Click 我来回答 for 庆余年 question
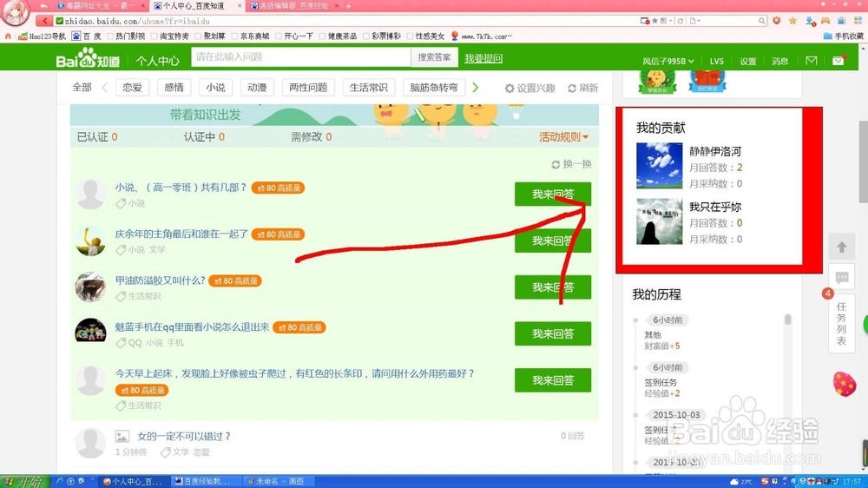The height and width of the screenshot is (488, 868). 552,241
